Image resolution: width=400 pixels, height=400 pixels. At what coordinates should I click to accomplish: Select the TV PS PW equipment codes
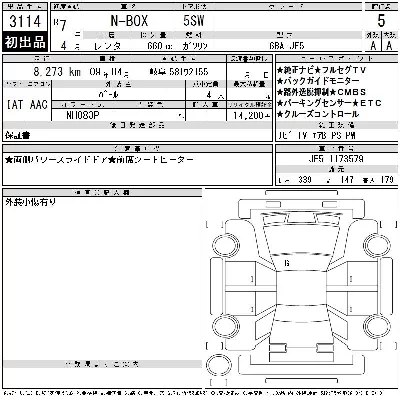tap(317, 135)
